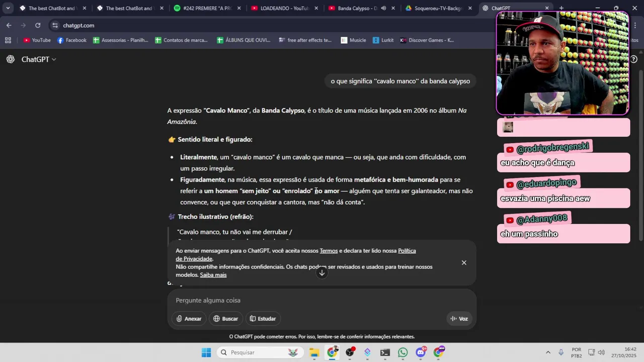
Task: Close the Spotify #242 PREMIERE tab
Action: point(238,8)
